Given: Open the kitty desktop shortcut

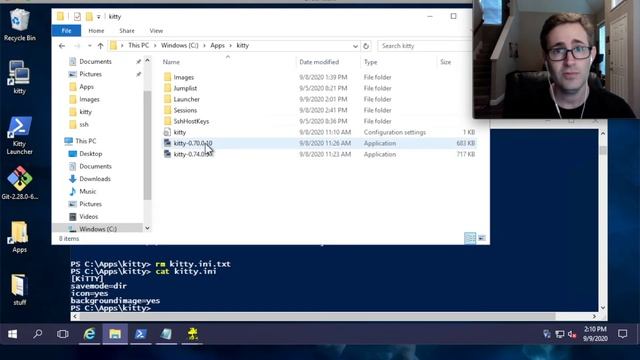Looking at the screenshot, I should tap(19, 77).
